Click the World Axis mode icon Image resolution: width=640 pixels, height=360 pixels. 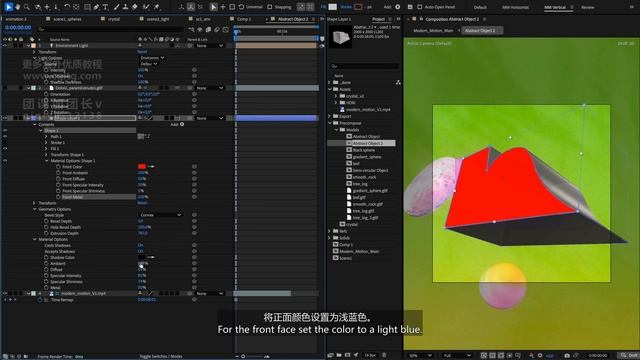coord(191,7)
